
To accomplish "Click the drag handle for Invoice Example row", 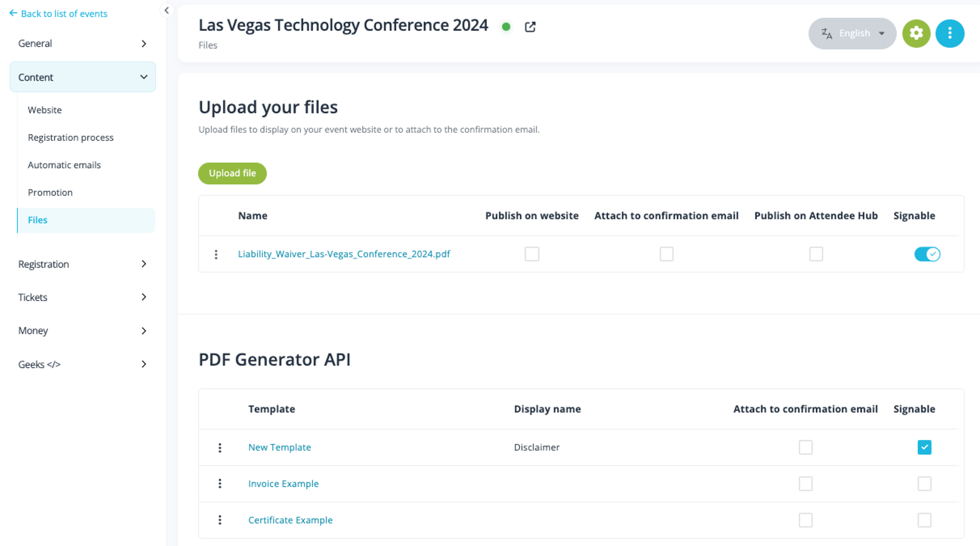I will click(221, 483).
